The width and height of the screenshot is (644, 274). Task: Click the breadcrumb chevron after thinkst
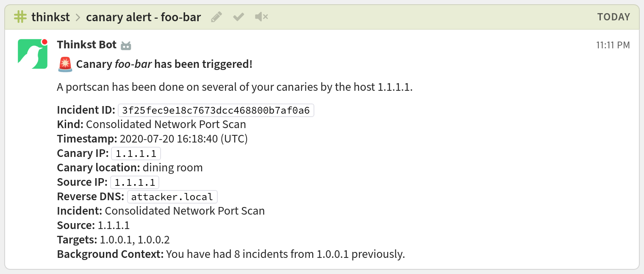point(78,17)
